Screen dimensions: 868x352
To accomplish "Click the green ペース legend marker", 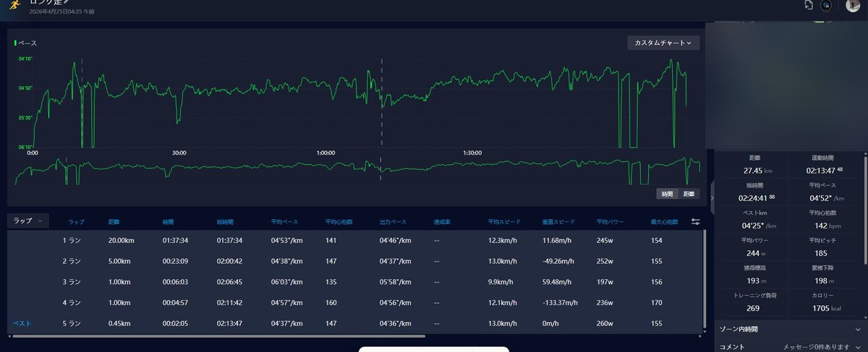I will click(15, 43).
